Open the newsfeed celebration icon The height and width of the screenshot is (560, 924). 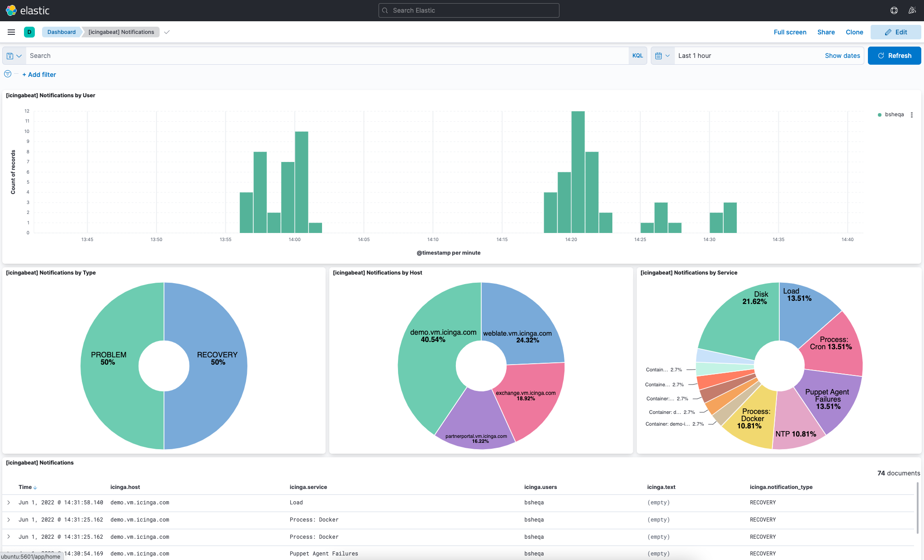click(x=912, y=10)
